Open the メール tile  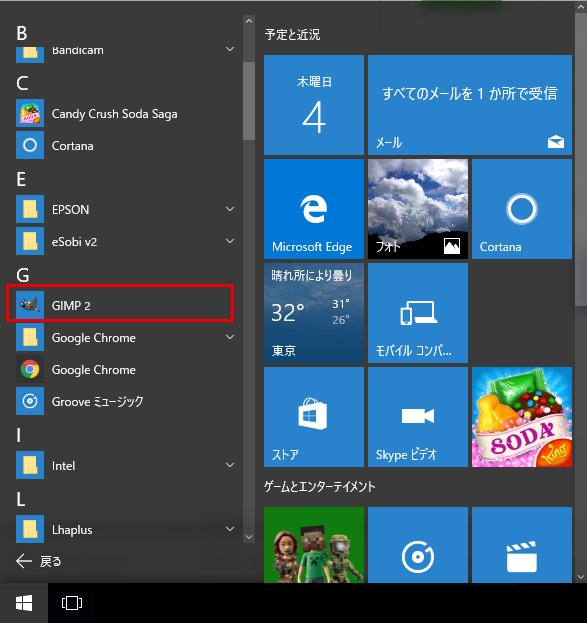coord(470,105)
